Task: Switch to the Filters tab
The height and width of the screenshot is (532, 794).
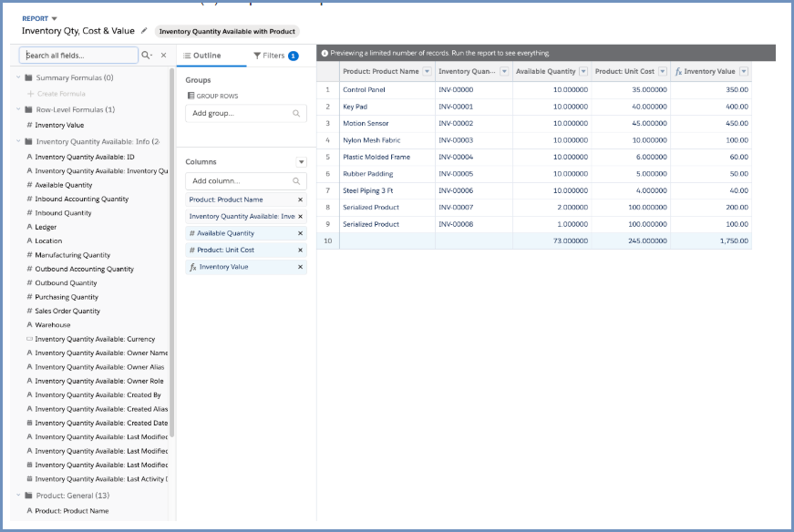Action: click(274, 56)
